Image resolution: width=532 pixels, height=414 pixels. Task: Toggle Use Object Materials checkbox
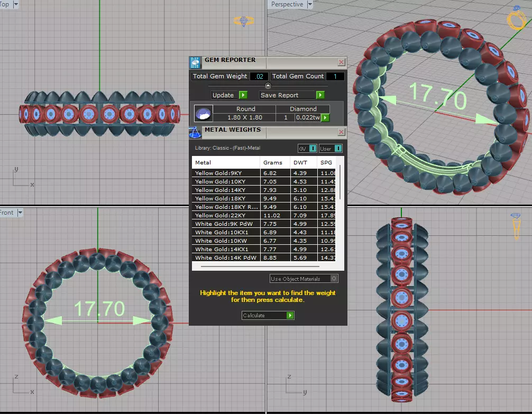click(334, 279)
